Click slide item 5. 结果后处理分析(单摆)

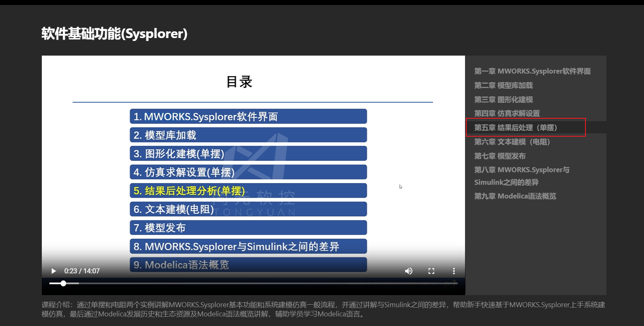pos(248,191)
